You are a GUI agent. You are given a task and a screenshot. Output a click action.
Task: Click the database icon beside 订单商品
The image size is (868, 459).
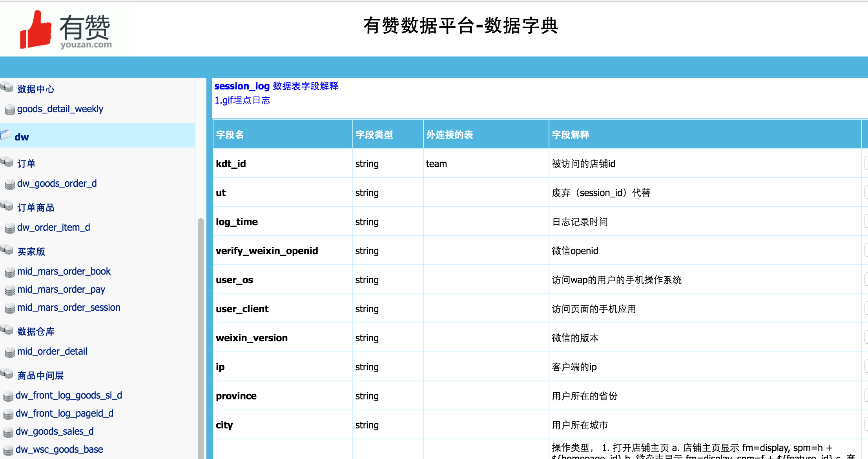[x=7, y=206]
